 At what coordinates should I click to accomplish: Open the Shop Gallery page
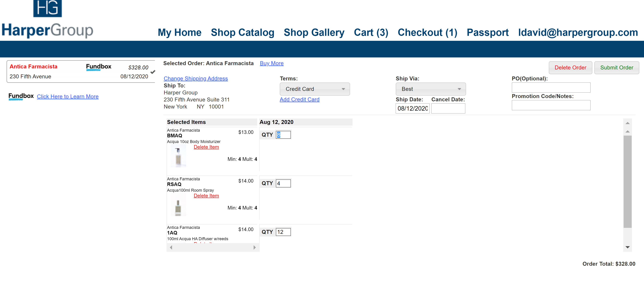[314, 33]
